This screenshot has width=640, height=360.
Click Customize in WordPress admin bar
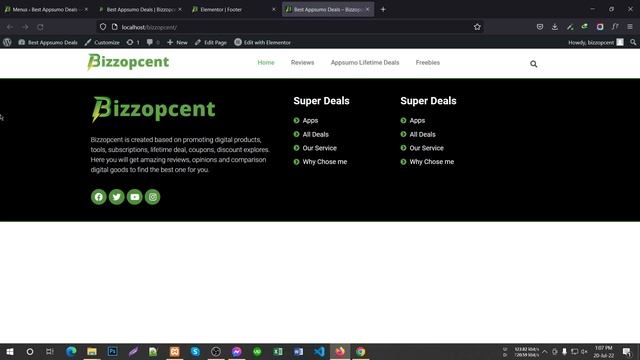tap(102, 42)
